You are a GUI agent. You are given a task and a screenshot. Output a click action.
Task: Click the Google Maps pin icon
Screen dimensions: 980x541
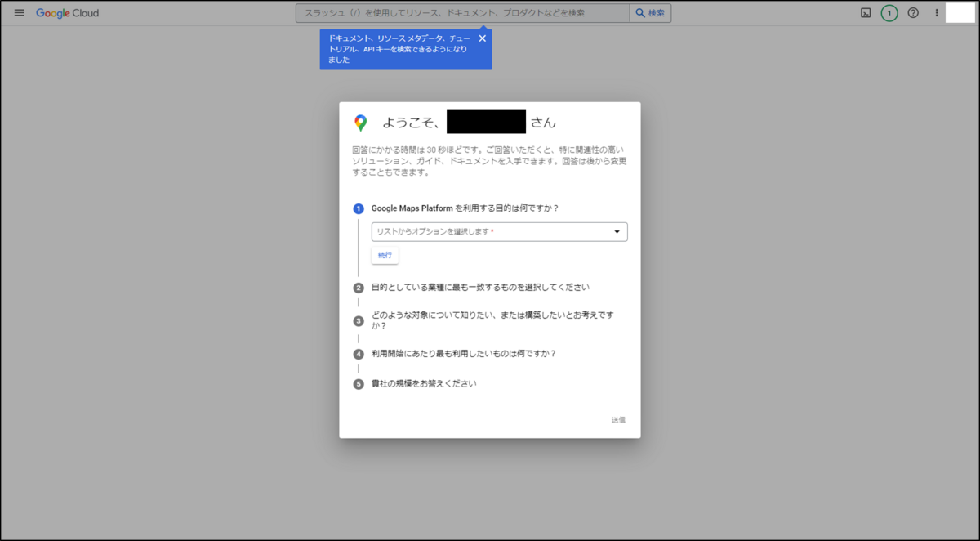[x=360, y=123]
